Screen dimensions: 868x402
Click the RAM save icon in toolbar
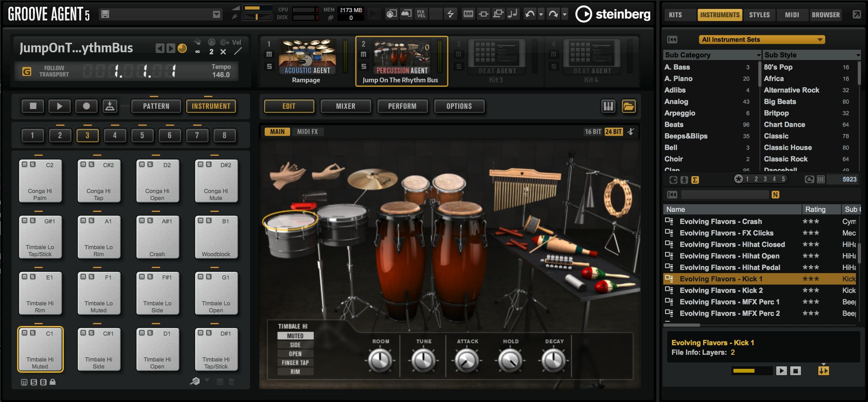(x=468, y=14)
